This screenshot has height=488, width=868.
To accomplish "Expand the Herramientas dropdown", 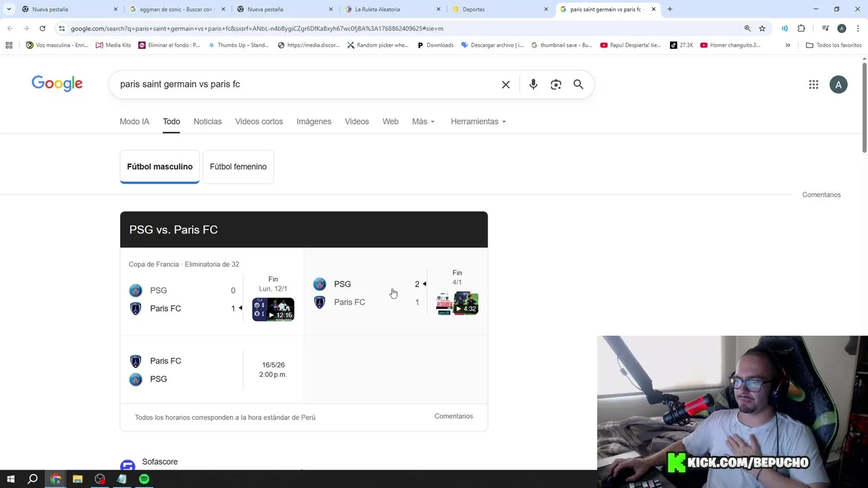I will 478,121.
